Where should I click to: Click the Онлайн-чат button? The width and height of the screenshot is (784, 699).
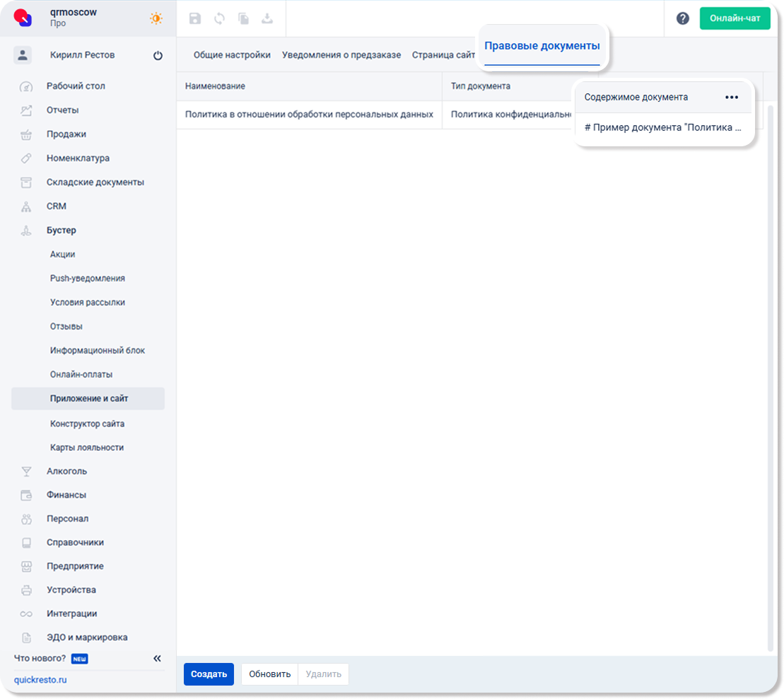(x=735, y=18)
